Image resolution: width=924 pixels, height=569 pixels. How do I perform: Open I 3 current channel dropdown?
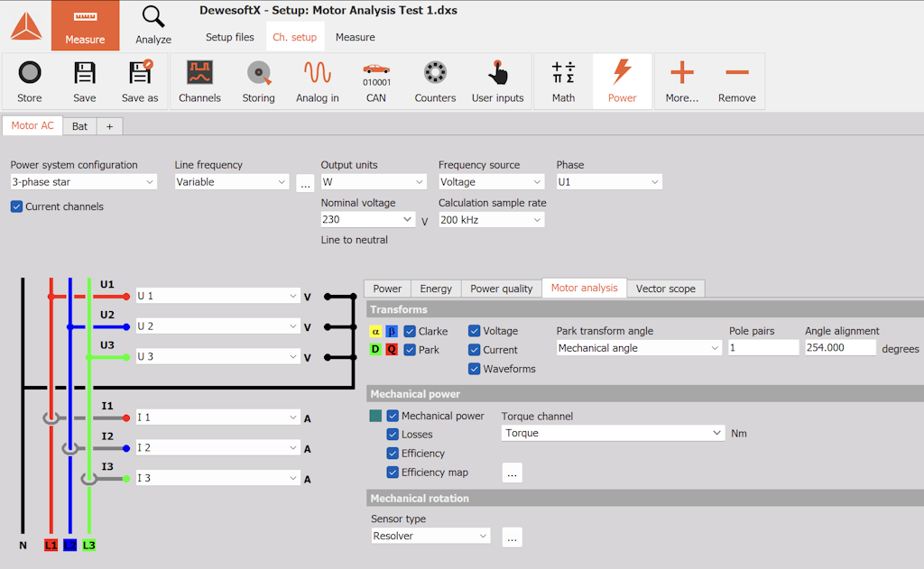217,478
